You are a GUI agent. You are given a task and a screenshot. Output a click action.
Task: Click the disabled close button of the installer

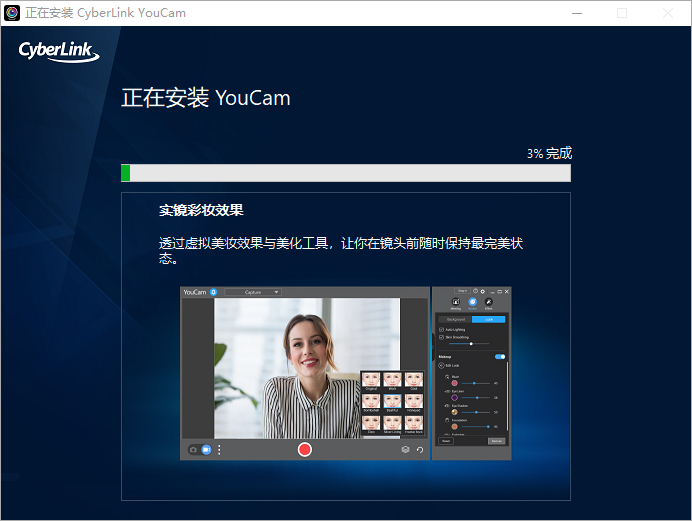point(668,13)
